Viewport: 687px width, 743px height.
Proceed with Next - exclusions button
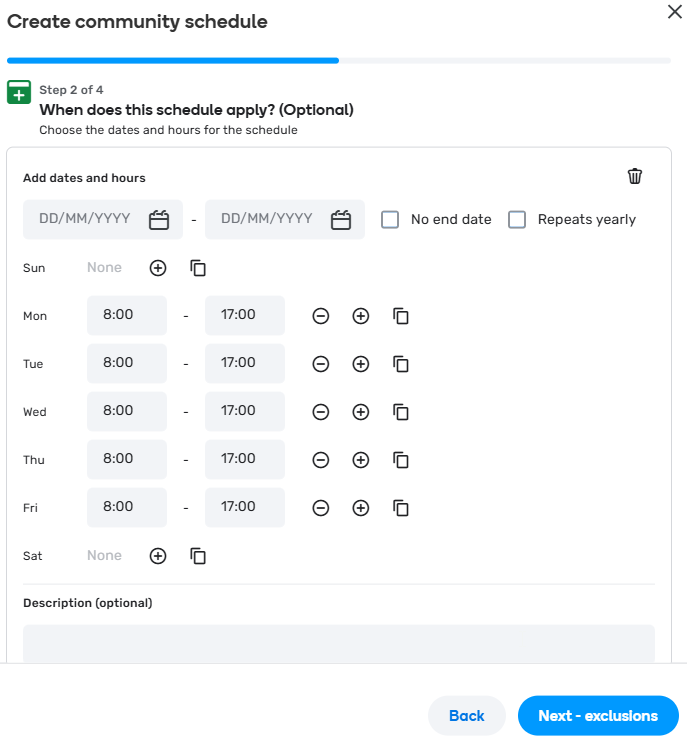pos(598,716)
